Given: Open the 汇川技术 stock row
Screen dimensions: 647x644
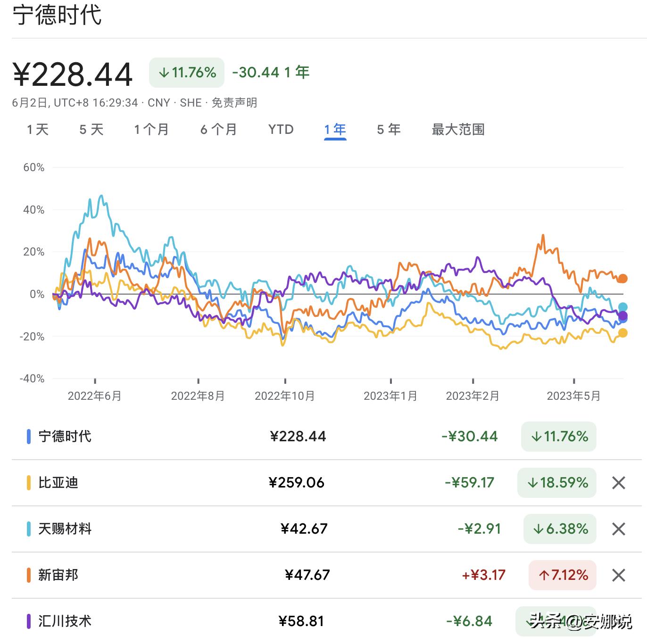Looking at the screenshot, I should pyautogui.click(x=326, y=621).
